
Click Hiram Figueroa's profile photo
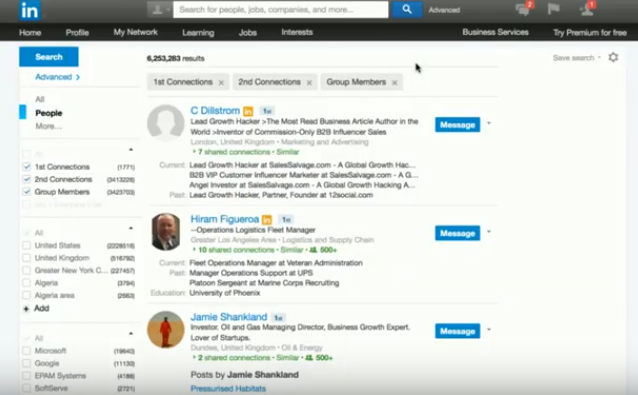pyautogui.click(x=166, y=231)
